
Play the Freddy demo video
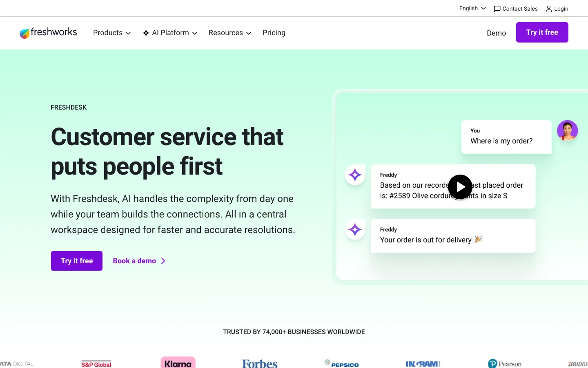point(460,187)
